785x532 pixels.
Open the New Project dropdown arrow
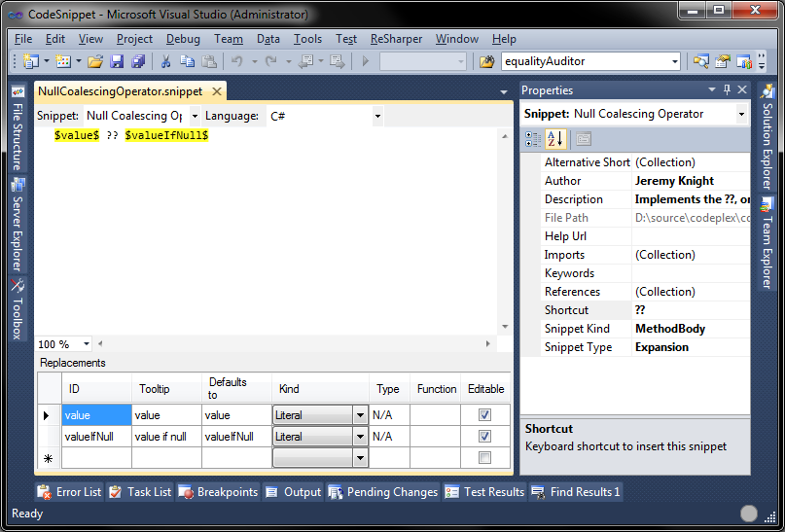47,61
